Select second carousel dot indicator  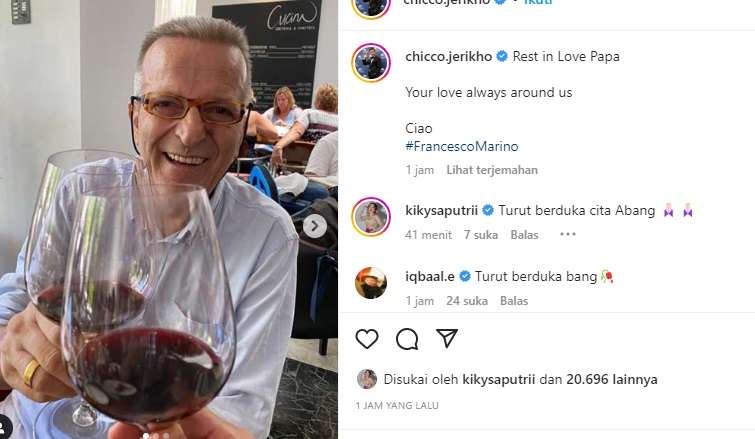click(156, 436)
